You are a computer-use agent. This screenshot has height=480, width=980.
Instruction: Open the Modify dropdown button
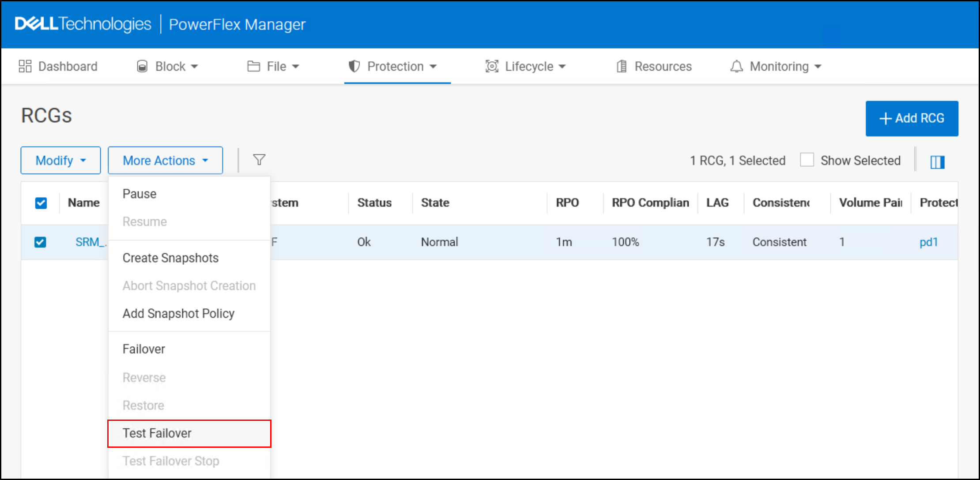coord(60,160)
